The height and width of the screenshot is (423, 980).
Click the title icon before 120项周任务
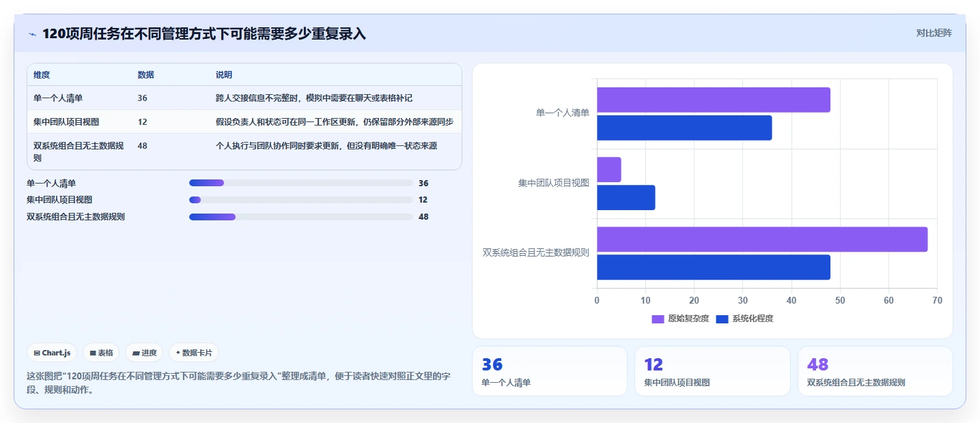(32, 34)
